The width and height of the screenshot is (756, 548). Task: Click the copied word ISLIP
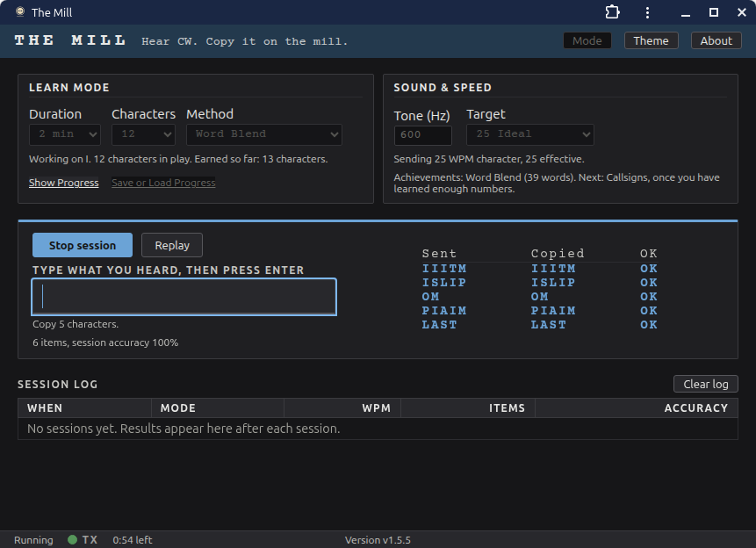(x=553, y=282)
